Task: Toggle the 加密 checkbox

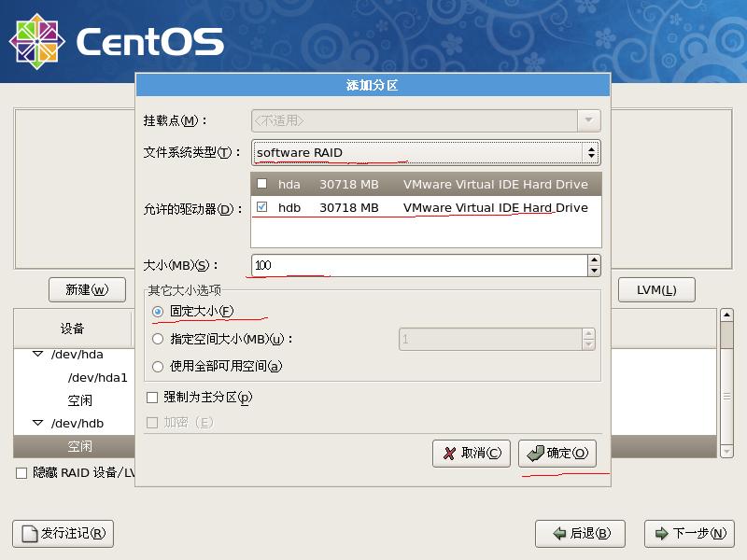Action: tap(152, 423)
